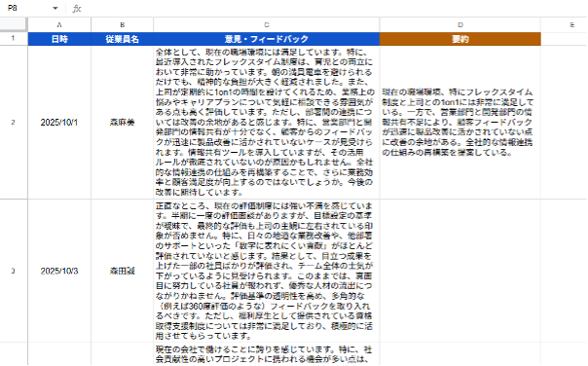
Task: Select summary cell starting 現在の職場環境、特にフレックス
Action: coord(460,123)
